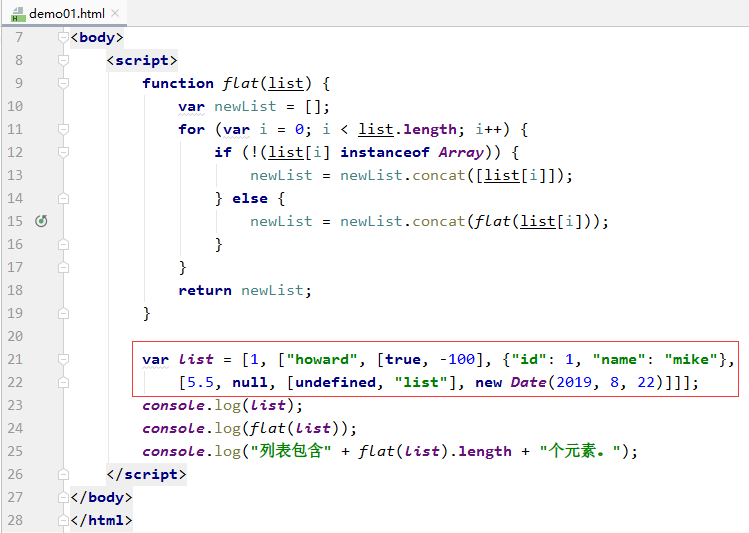Viewport: 749px width, 533px height.
Task: Click the closing html tag on line 28
Action: click(101, 520)
